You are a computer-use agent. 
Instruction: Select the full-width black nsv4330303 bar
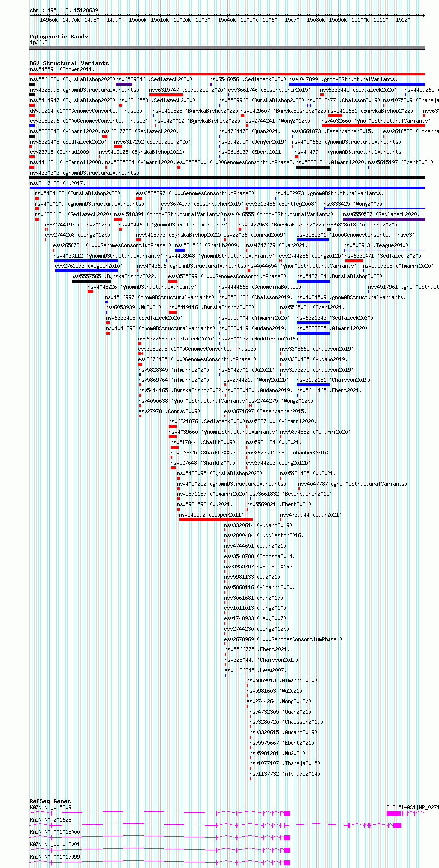(x=227, y=178)
